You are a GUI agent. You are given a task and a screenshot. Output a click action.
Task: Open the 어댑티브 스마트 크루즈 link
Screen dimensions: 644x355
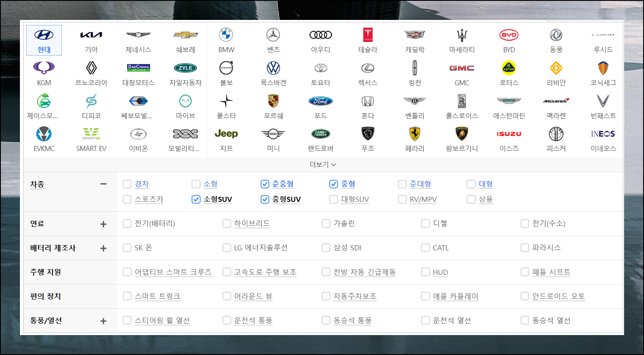coord(173,272)
